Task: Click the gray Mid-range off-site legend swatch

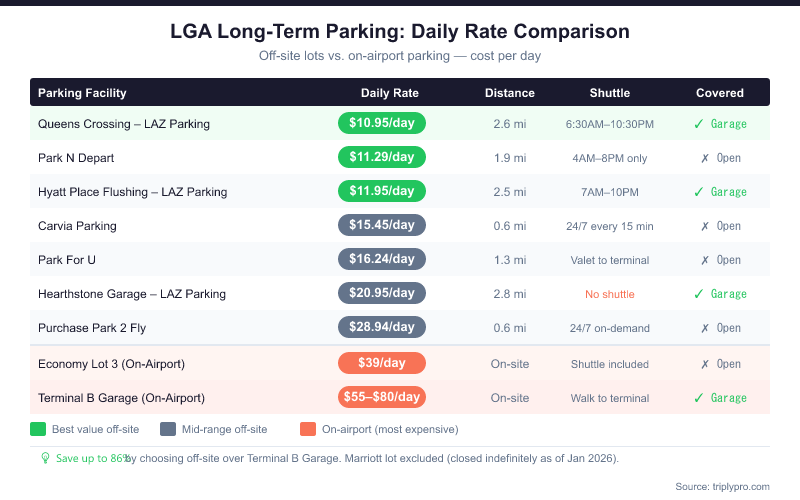Action: (x=167, y=429)
